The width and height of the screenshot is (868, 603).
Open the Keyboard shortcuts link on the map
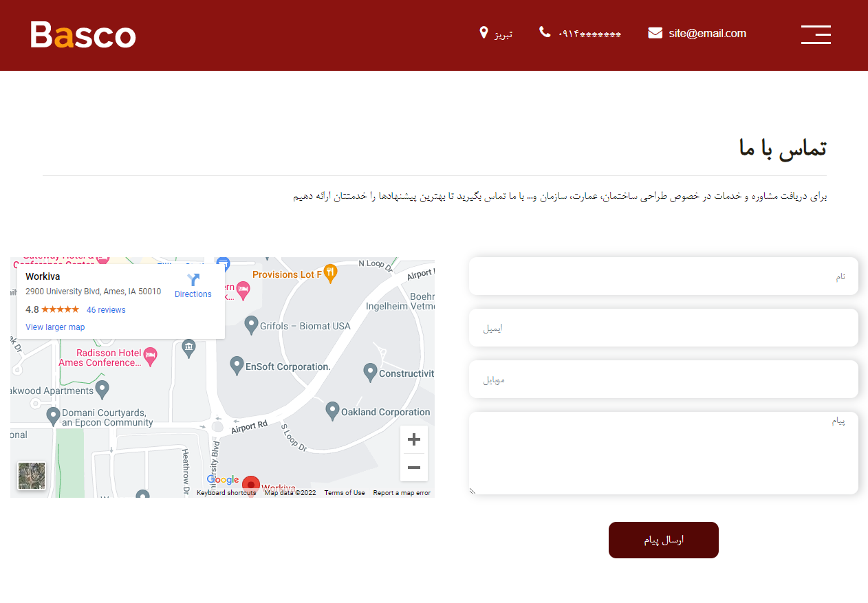(x=226, y=492)
